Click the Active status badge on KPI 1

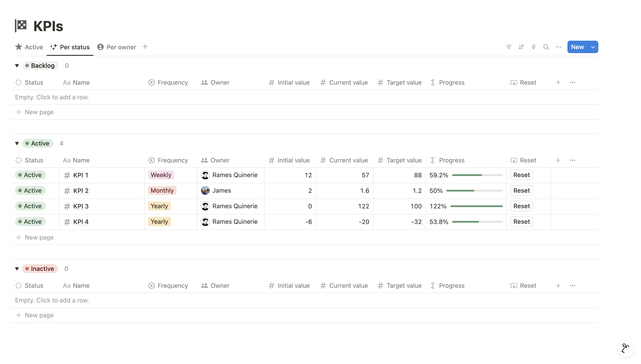pos(30,175)
